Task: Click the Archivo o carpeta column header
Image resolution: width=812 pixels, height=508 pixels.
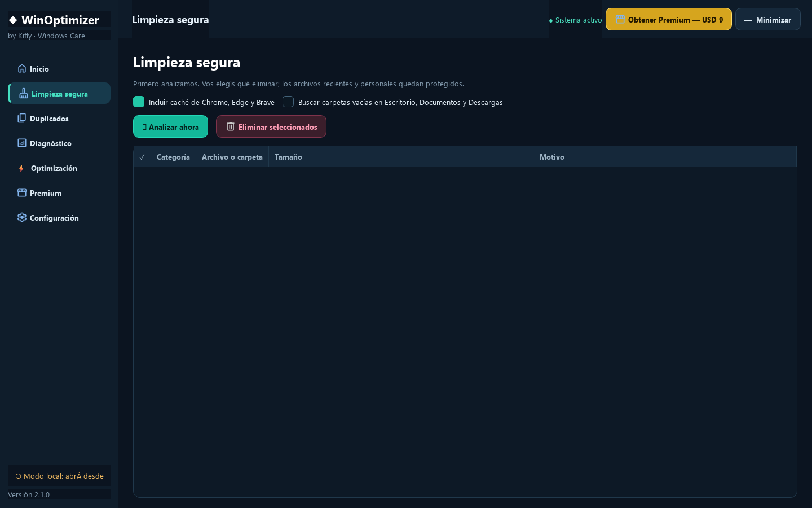Action: coord(232,157)
